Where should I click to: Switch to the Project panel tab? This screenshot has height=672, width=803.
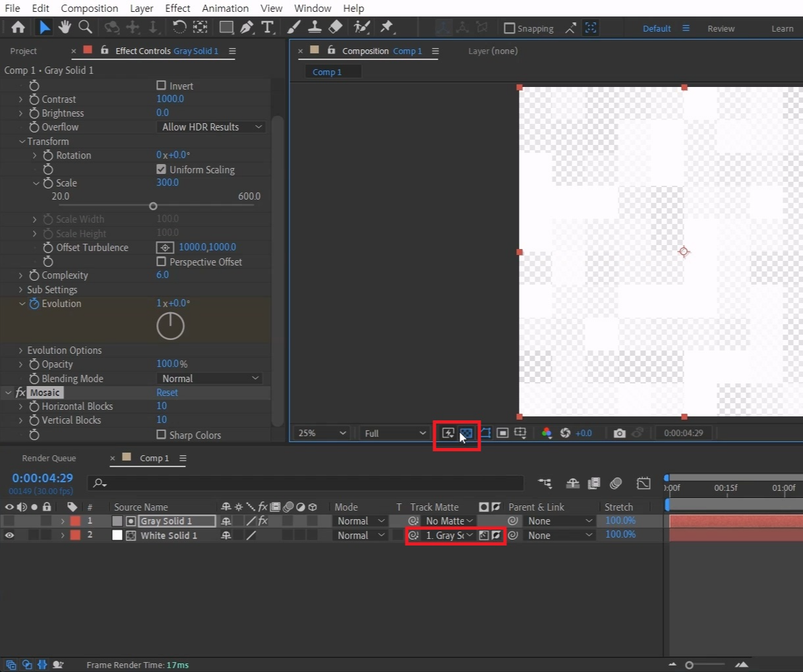(24, 51)
